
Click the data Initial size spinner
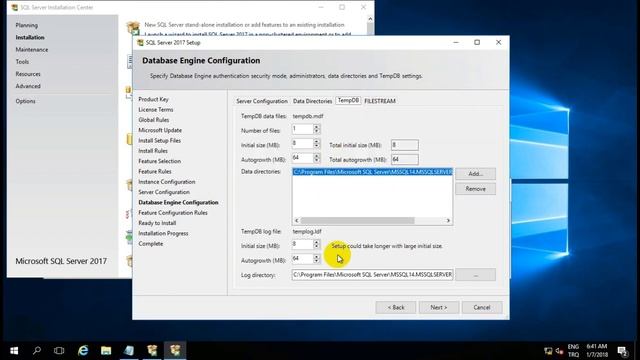[x=316, y=144]
